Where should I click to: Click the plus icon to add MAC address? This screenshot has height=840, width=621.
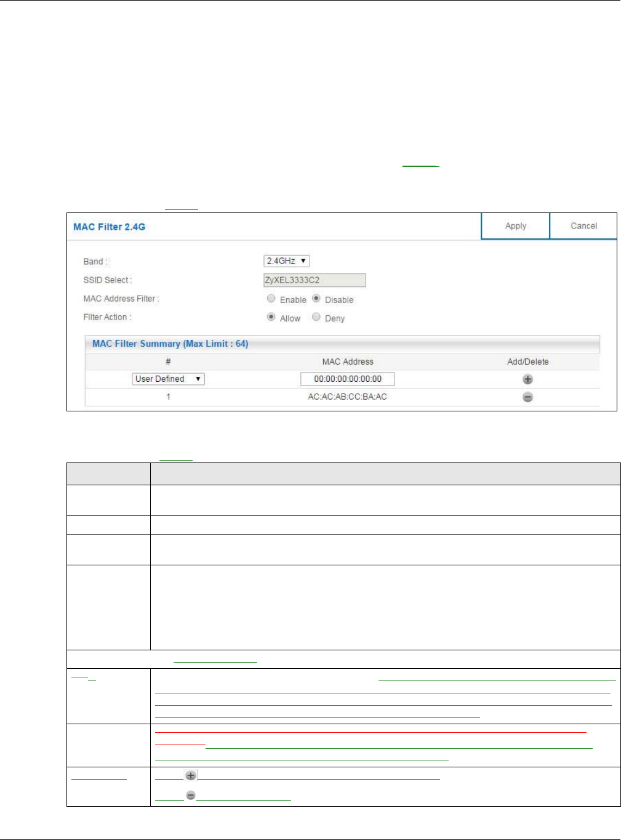(x=528, y=379)
